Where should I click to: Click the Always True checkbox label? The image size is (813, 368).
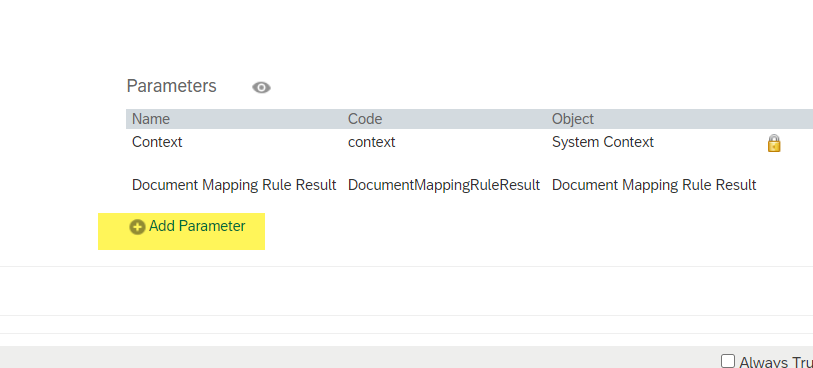tap(776, 362)
